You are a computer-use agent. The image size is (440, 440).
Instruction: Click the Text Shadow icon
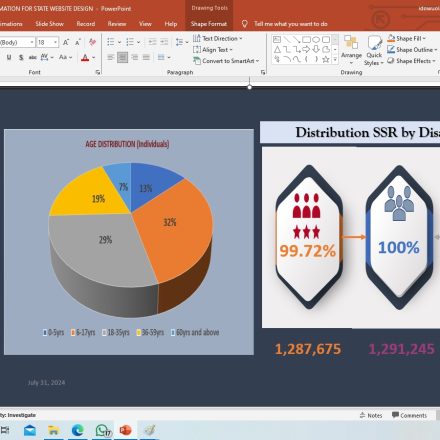click(x=21, y=57)
